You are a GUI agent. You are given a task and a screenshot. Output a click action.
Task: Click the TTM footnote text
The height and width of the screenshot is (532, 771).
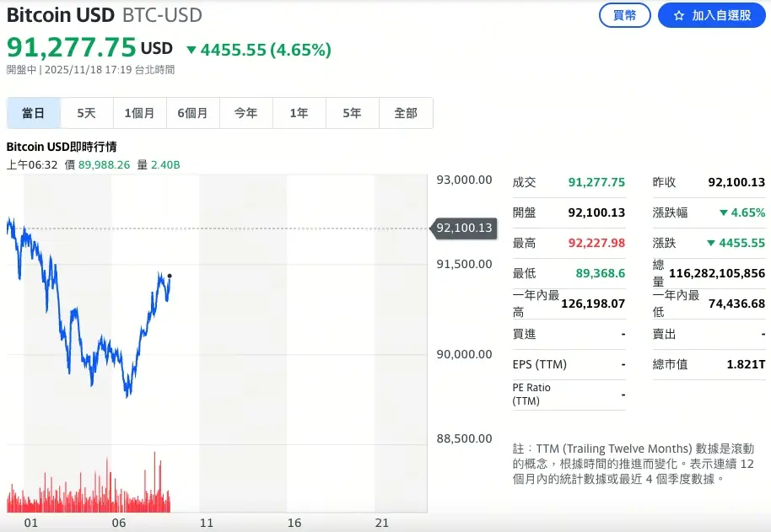point(634,463)
